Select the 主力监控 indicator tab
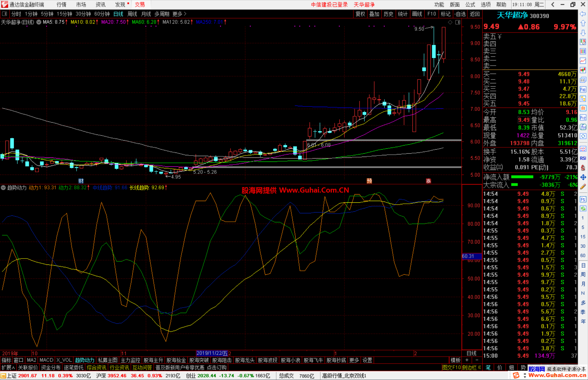This screenshot has width=588, height=380. [130, 360]
